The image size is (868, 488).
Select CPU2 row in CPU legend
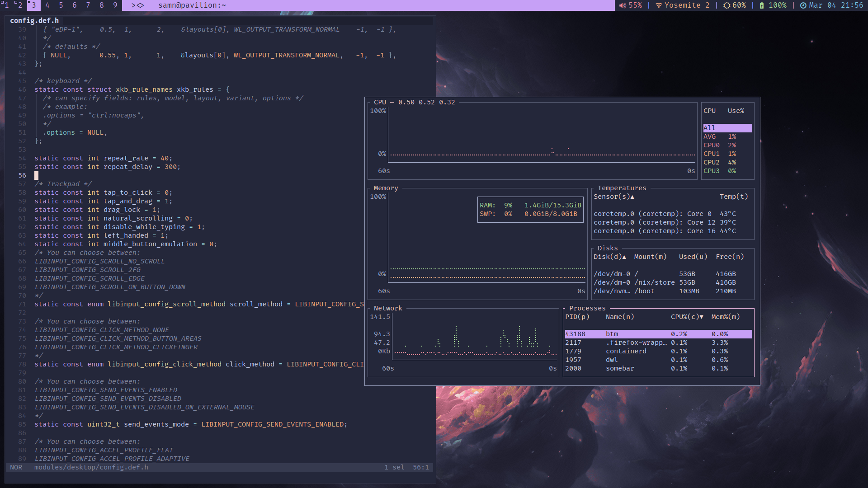[x=727, y=162]
